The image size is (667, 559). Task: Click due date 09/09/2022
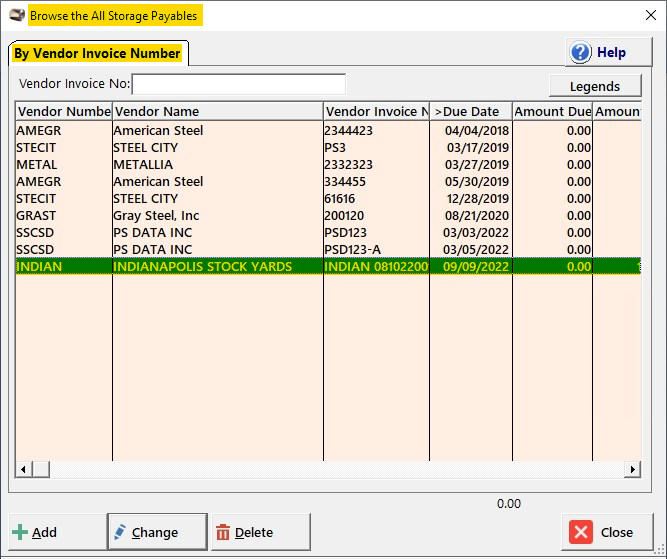coord(476,266)
